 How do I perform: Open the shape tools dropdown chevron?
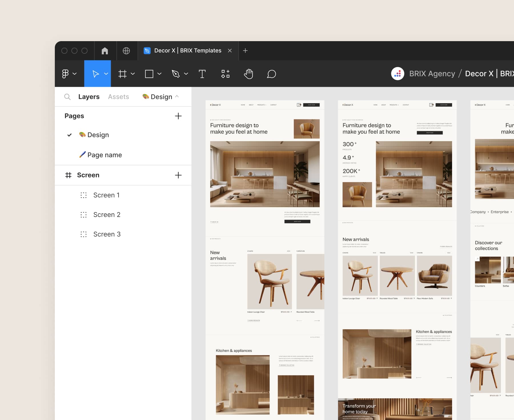point(159,74)
